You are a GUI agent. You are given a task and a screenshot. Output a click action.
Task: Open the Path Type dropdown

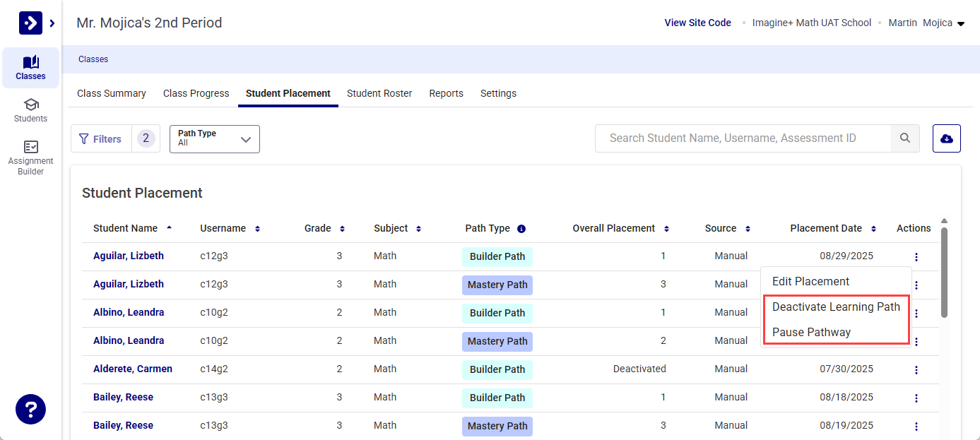[215, 139]
